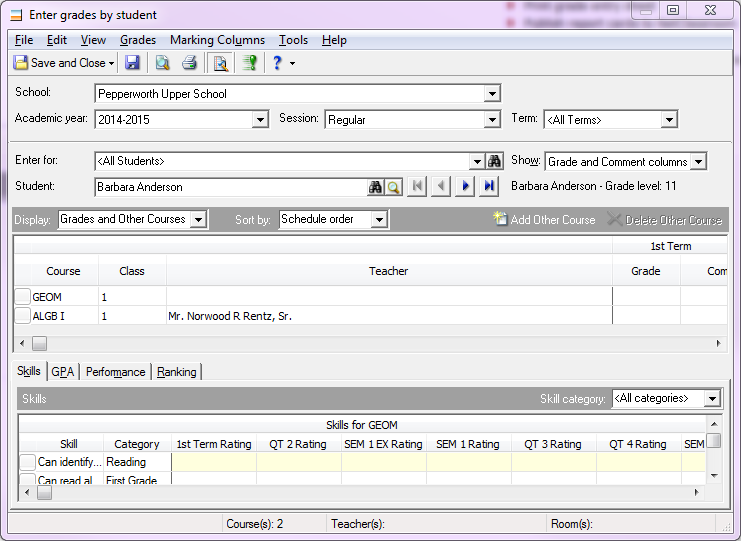Switch to the Skills tab
741x541 pixels.
click(x=29, y=371)
